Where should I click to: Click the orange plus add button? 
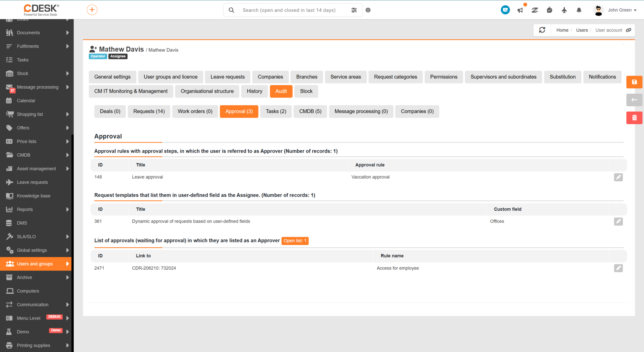click(x=92, y=10)
